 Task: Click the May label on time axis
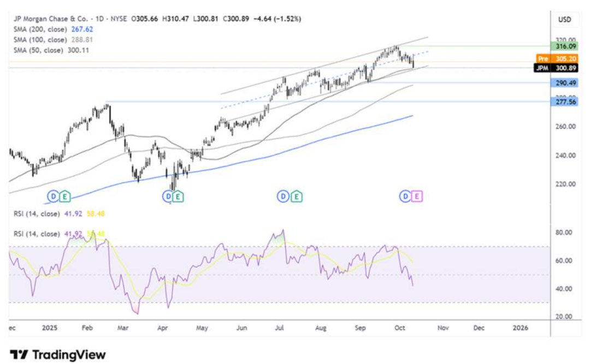pyautogui.click(x=202, y=328)
